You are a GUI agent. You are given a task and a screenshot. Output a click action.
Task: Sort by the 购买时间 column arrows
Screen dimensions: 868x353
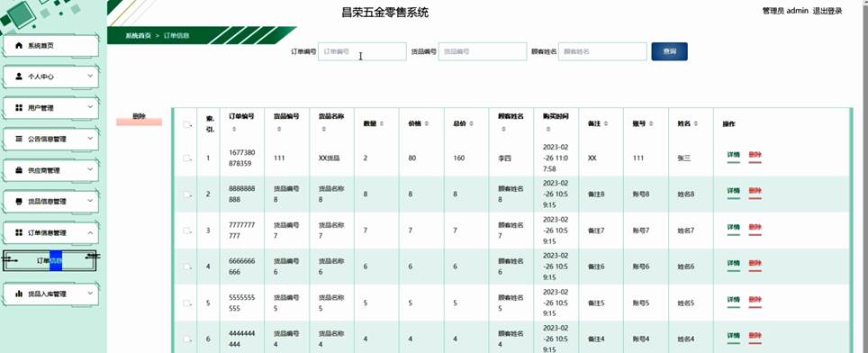pos(548,129)
